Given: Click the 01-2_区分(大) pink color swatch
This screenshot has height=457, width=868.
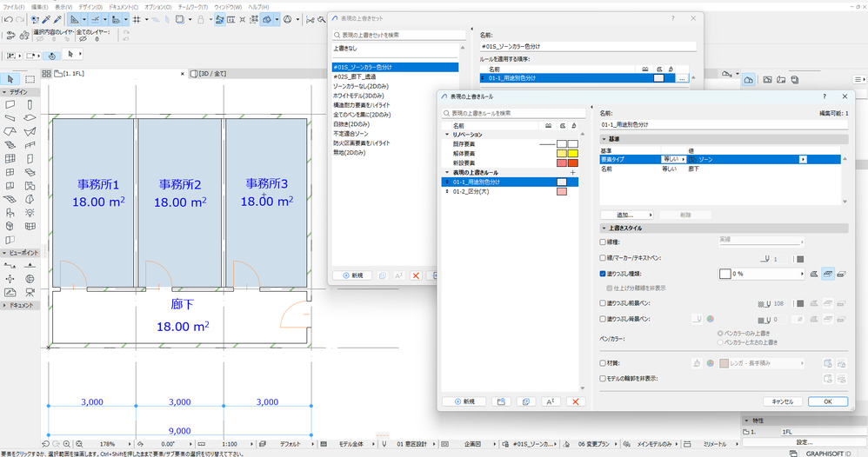Looking at the screenshot, I should [x=561, y=191].
